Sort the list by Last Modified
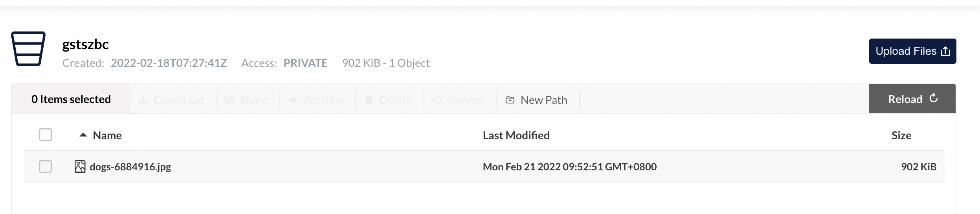 point(516,135)
